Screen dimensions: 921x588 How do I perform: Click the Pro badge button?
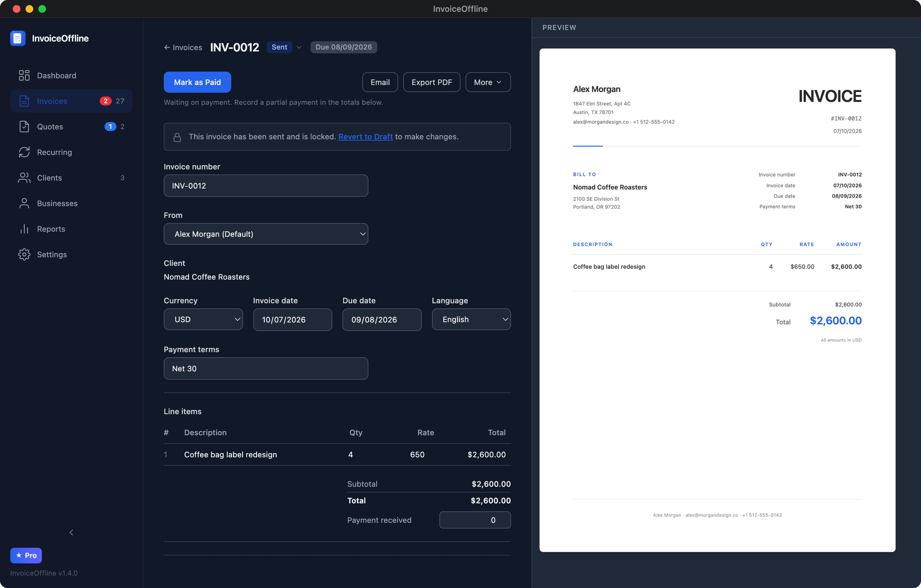coord(26,556)
